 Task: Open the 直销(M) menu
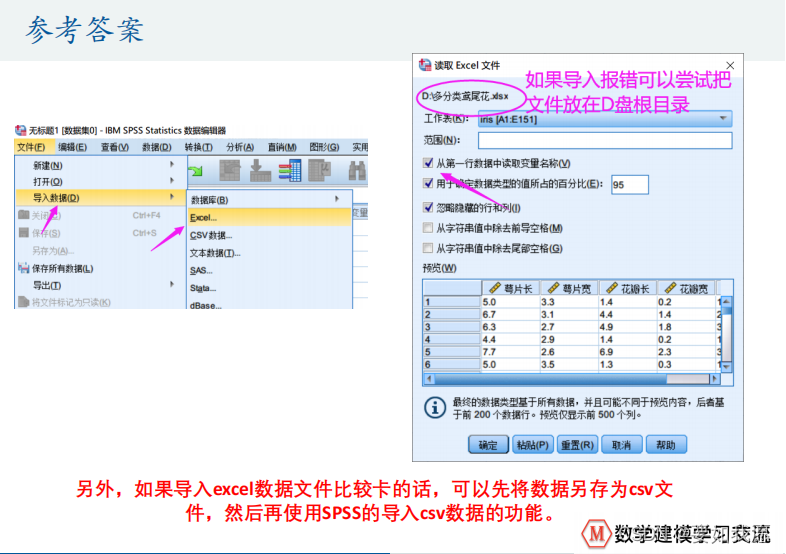click(282, 147)
